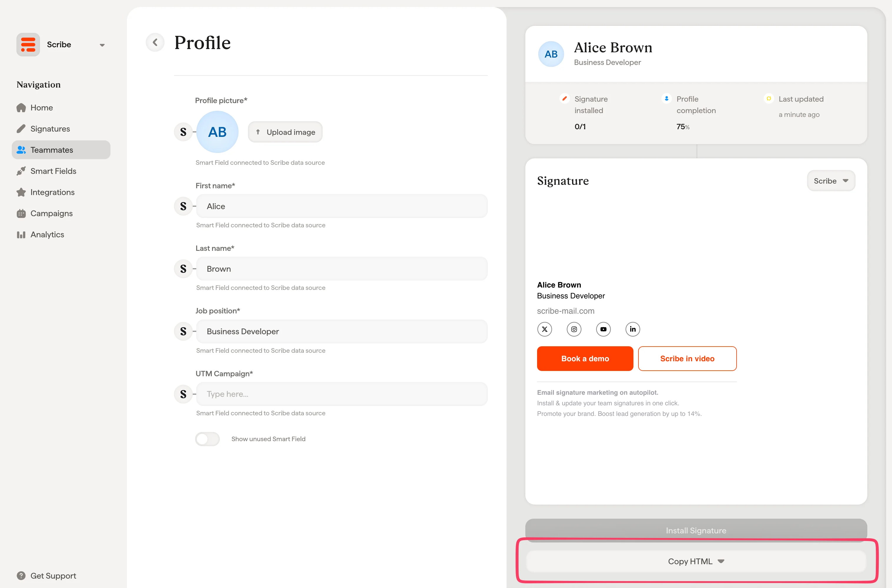Screen dimensions: 892x588
Task: Click the YouTube icon in signature
Action: point(603,329)
